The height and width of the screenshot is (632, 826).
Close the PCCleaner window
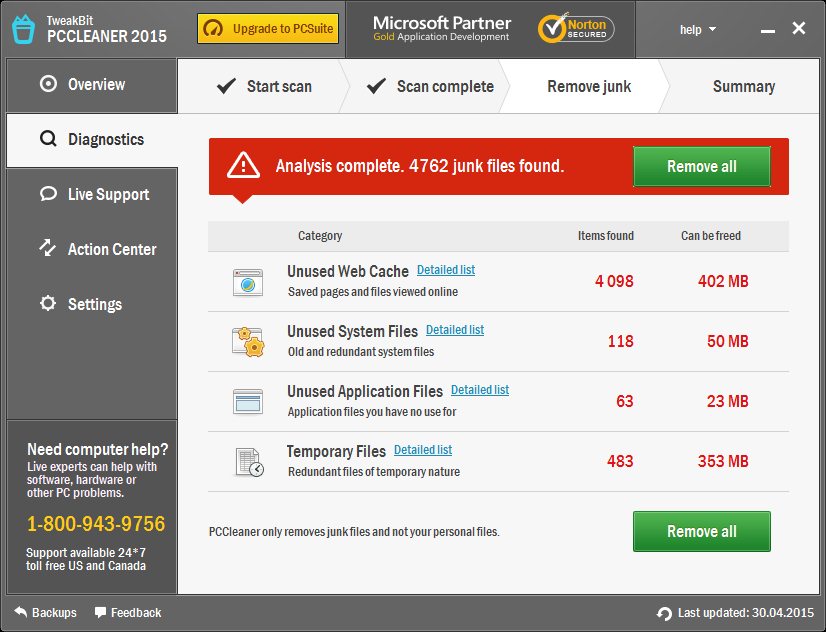tap(799, 28)
